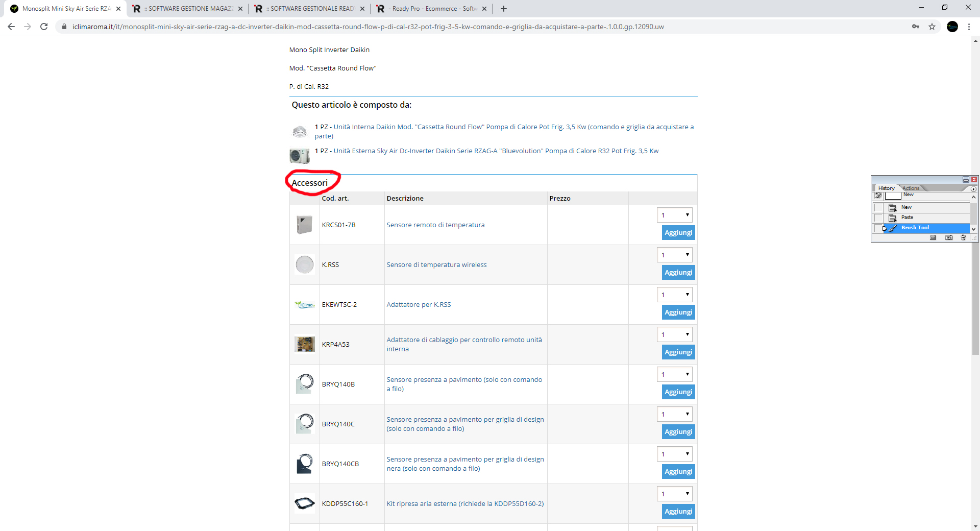Click the Paste history state icon
The image size is (980, 531).
[893, 218]
